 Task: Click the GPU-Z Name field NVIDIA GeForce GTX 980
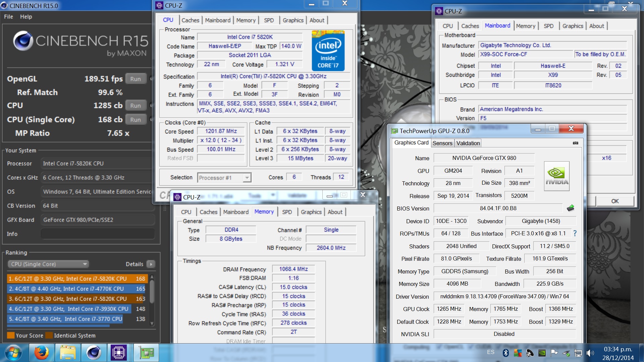click(484, 158)
